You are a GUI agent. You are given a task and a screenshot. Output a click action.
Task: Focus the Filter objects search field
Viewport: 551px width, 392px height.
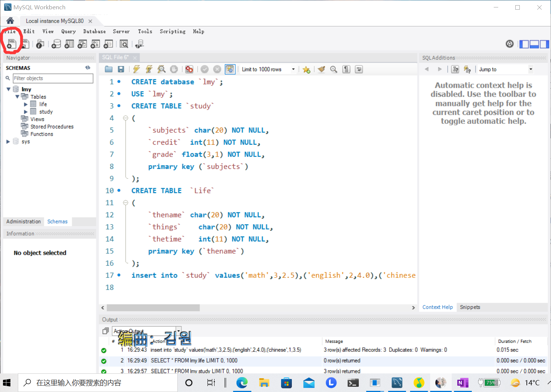point(53,78)
